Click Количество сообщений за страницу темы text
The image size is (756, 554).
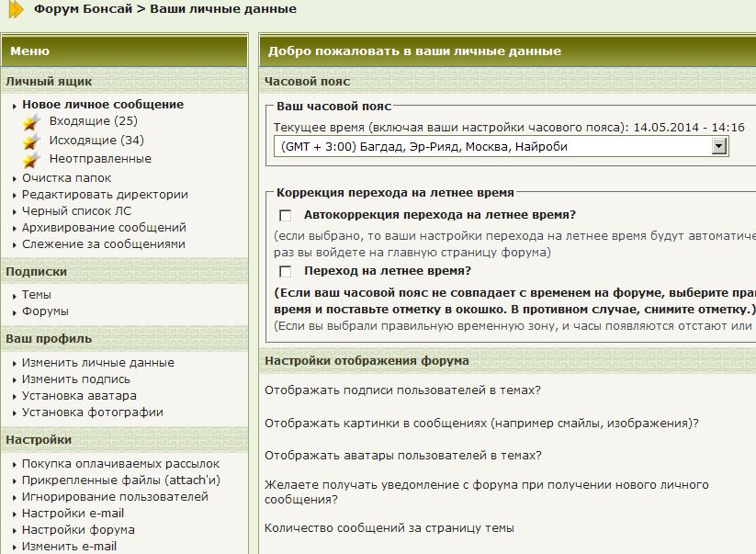pyautogui.click(x=389, y=528)
